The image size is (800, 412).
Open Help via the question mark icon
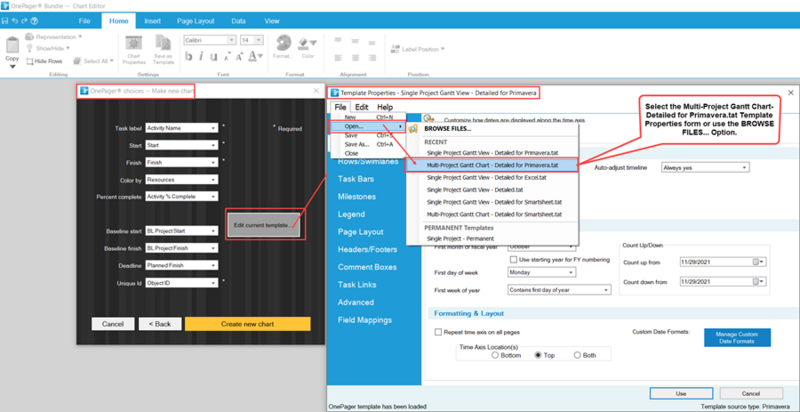34,21
